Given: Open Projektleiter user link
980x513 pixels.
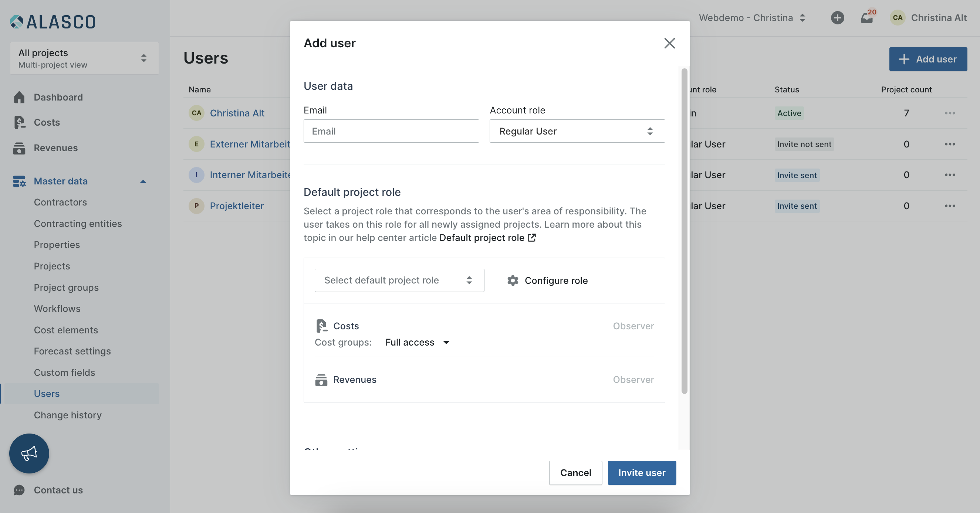Looking at the screenshot, I should point(237,206).
